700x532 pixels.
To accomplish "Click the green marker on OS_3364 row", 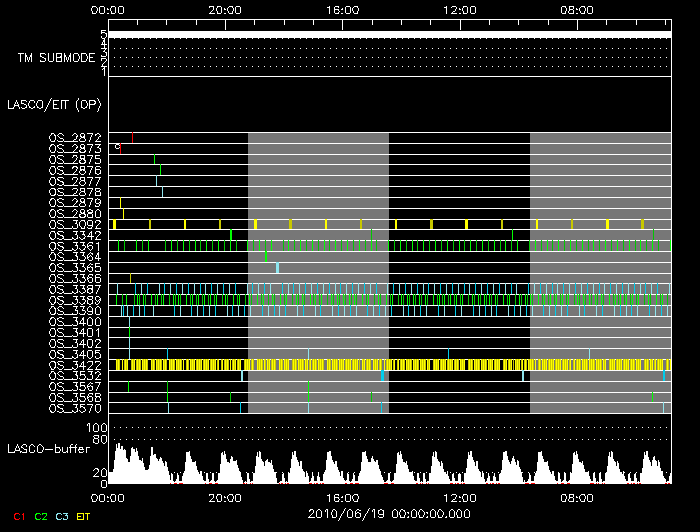I will point(266,257).
